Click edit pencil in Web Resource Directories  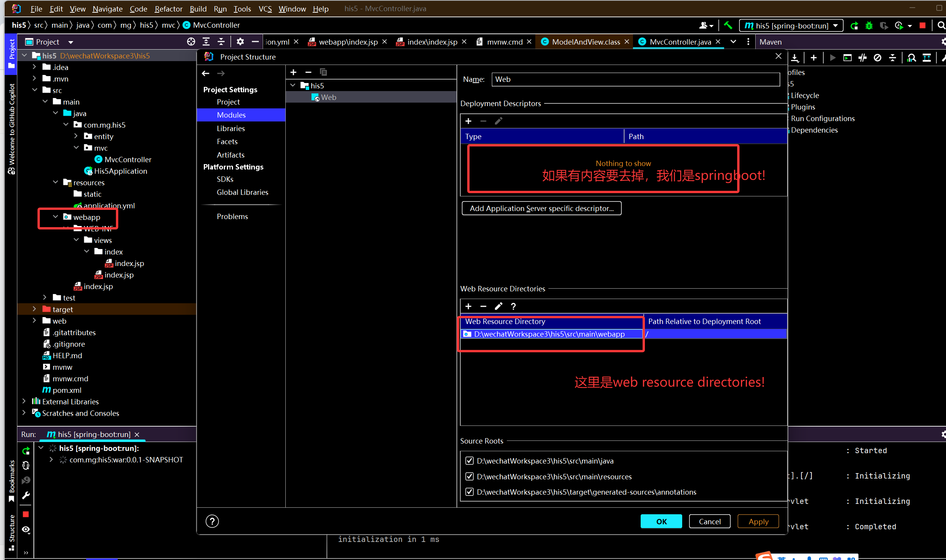point(498,306)
